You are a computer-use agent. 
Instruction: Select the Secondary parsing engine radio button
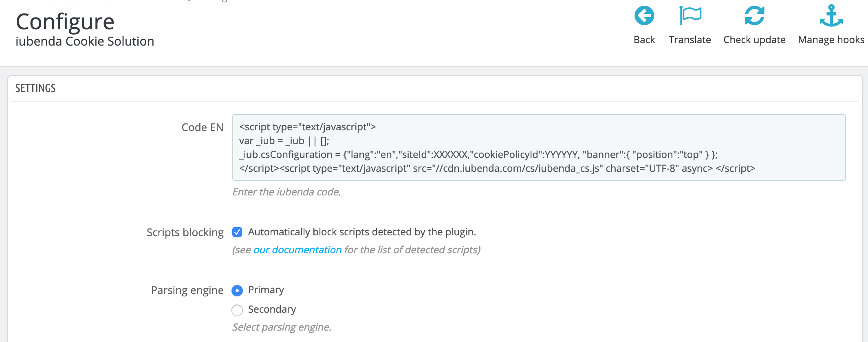click(237, 310)
